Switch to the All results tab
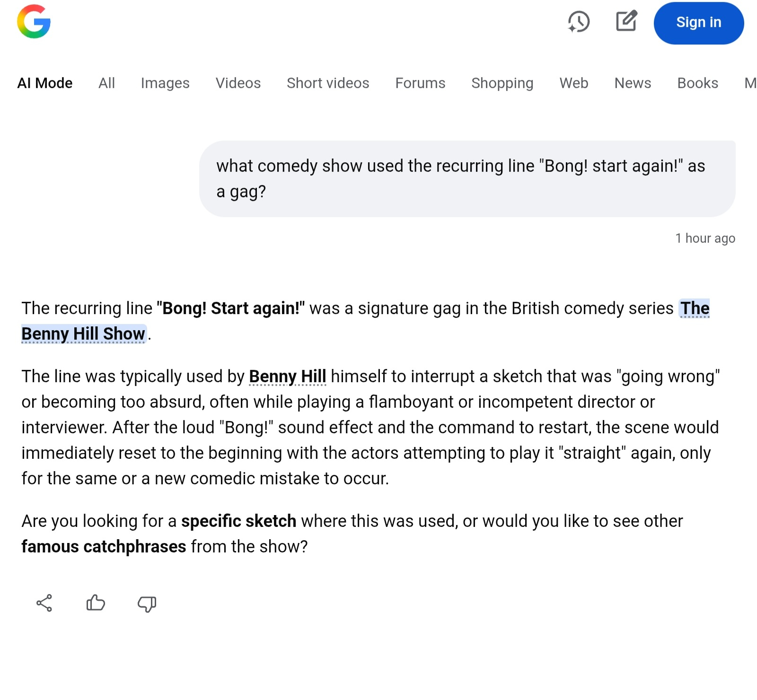Viewport: 757px width, 700px height. pos(106,83)
